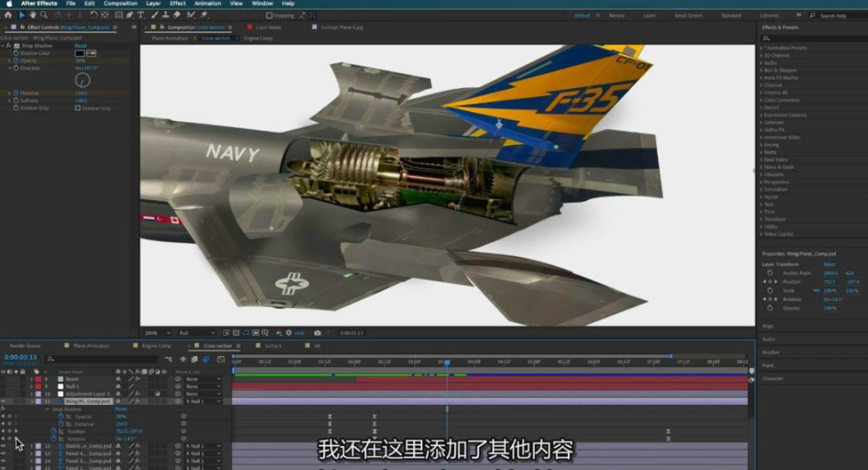
Task: Reset the Drop Shadow effect
Action: [x=81, y=46]
